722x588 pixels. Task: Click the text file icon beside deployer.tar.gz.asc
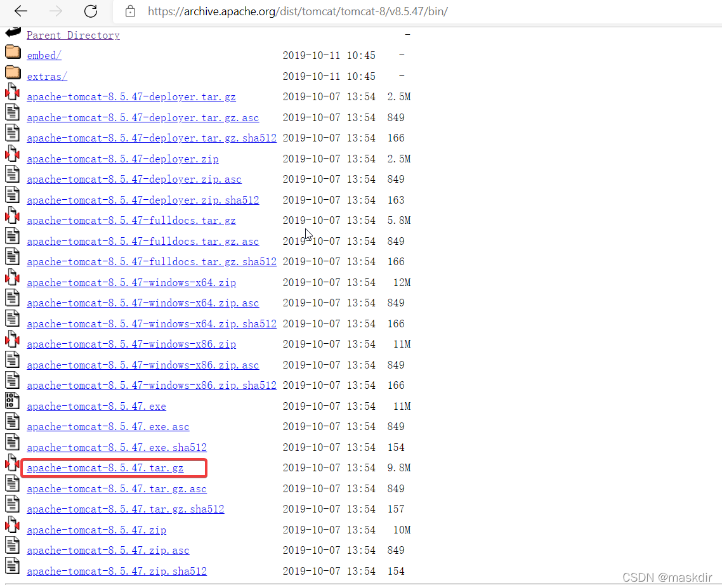13,112
